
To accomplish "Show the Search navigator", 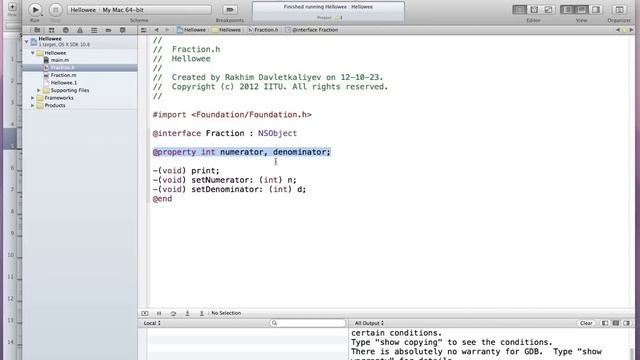I will [66, 30].
